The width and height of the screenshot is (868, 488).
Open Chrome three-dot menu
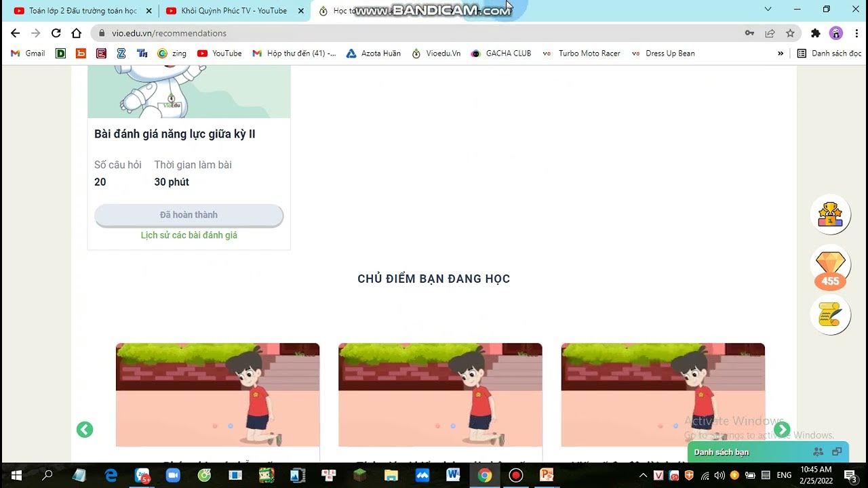pyautogui.click(x=856, y=33)
